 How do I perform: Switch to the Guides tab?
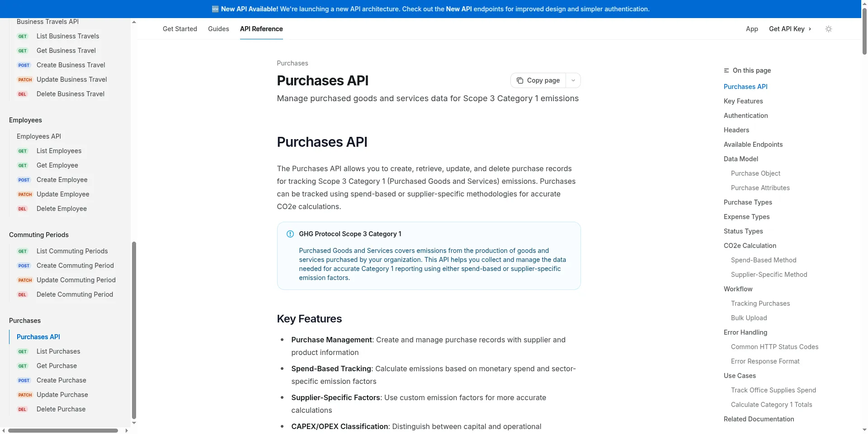pos(218,29)
